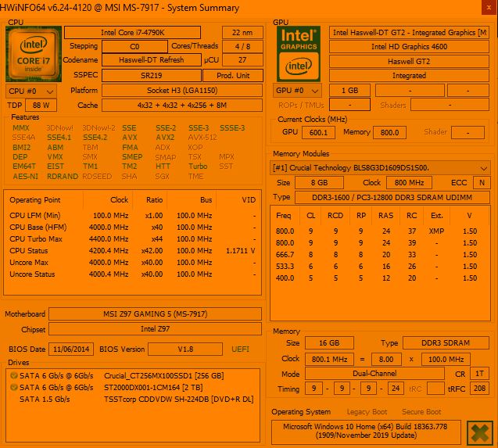Open the CPU #0 selector dropdown
This screenshot has width=498, height=448.
(31, 91)
